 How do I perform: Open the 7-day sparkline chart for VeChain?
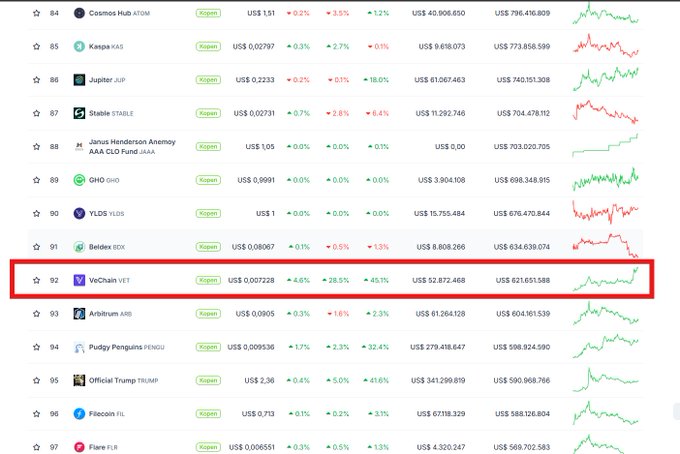[x=605, y=279]
